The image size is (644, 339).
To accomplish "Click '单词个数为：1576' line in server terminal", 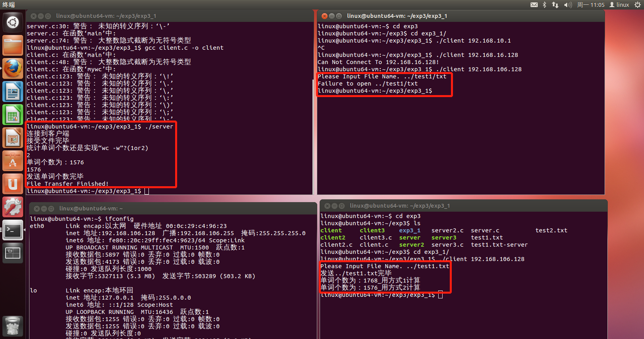I will coord(55,162).
